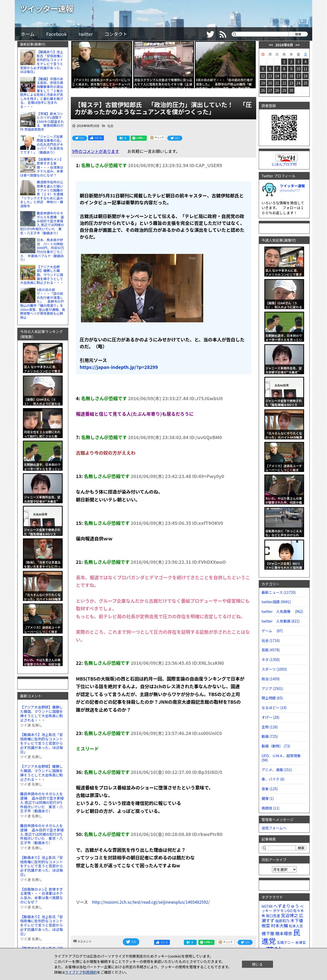This screenshot has width=327, height=980.
Task: Open 政治 (1459) category
Action: 271,679
